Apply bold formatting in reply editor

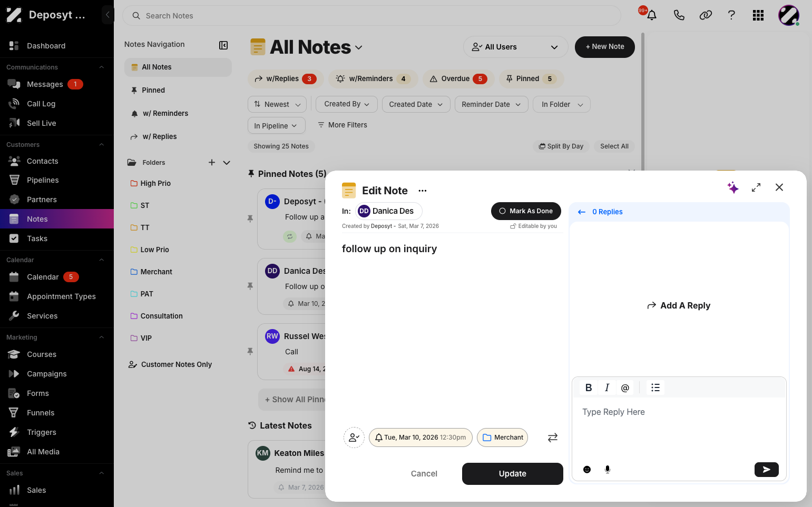589,387
